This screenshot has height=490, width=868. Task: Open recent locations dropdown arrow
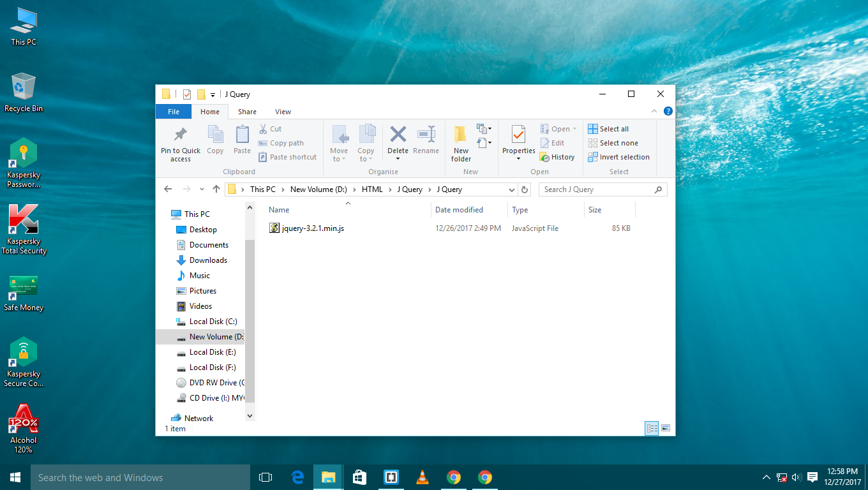[202, 189]
